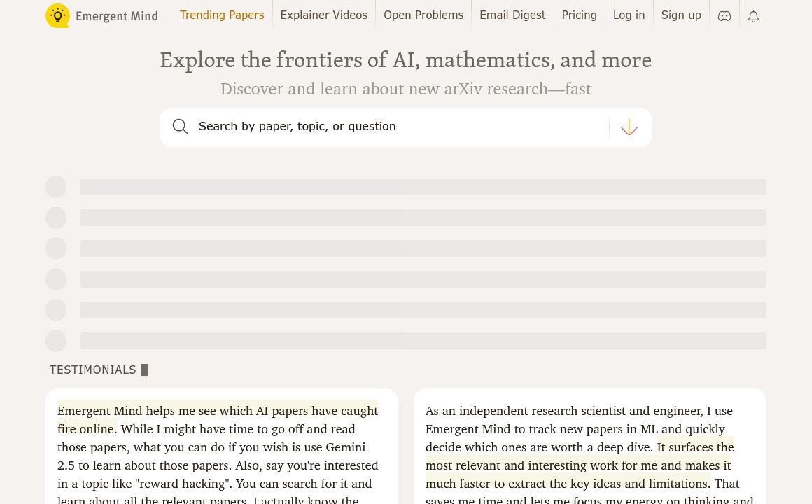Click the 'Explore the frontiers of AI' headline

405,60
